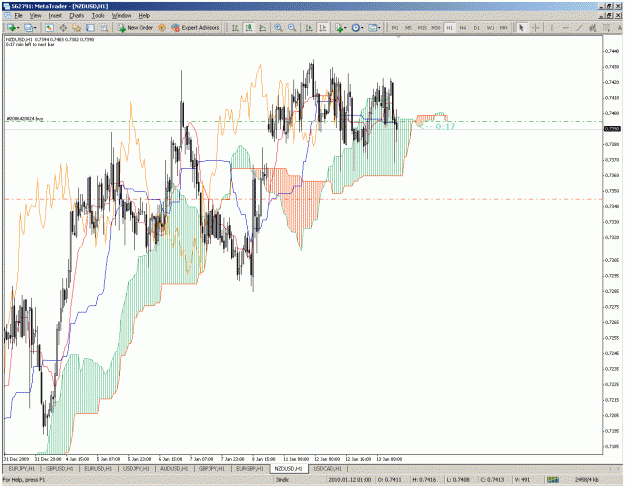Image resolution: width=625 pixels, height=486 pixels.
Task: Expand the New Chart dropdown arrow
Action: point(18,28)
